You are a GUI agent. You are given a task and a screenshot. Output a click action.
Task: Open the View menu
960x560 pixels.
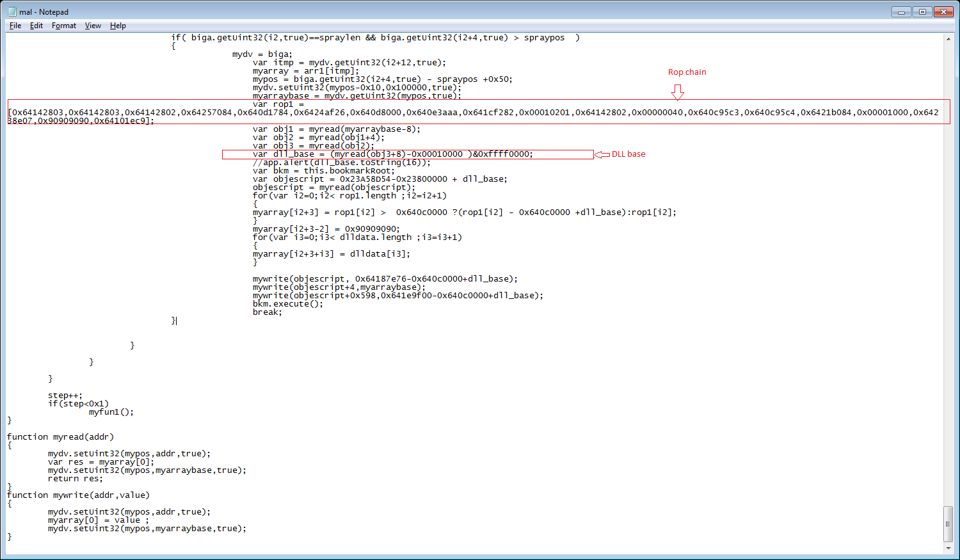pos(93,26)
